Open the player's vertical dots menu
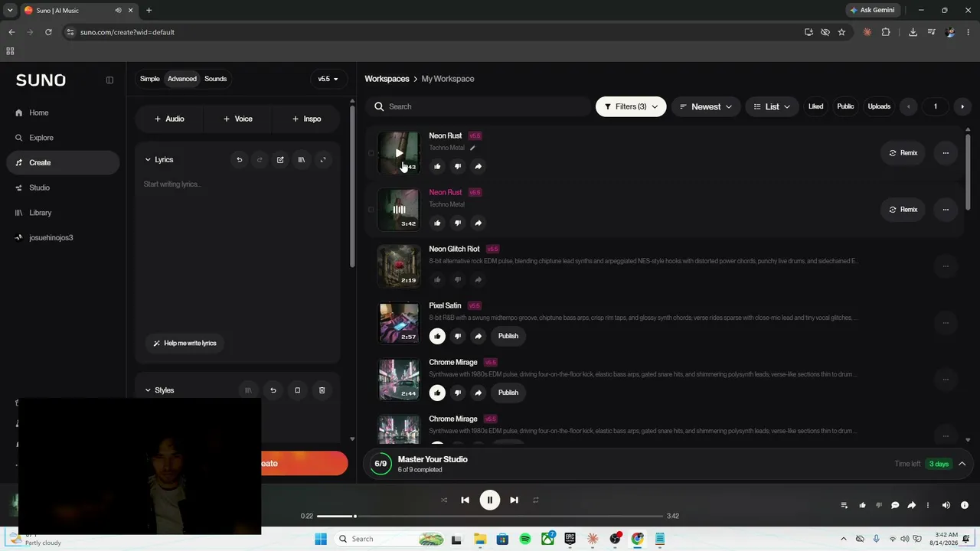Image resolution: width=980 pixels, height=551 pixels. tap(928, 505)
